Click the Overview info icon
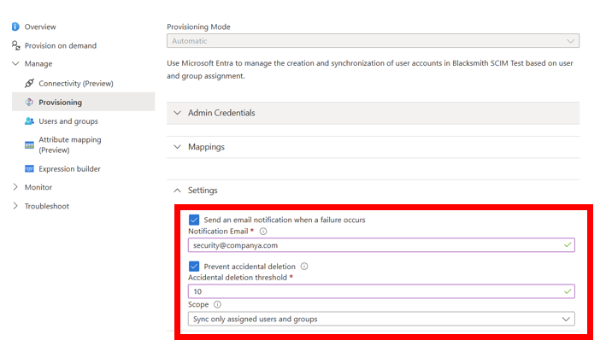 coord(15,26)
